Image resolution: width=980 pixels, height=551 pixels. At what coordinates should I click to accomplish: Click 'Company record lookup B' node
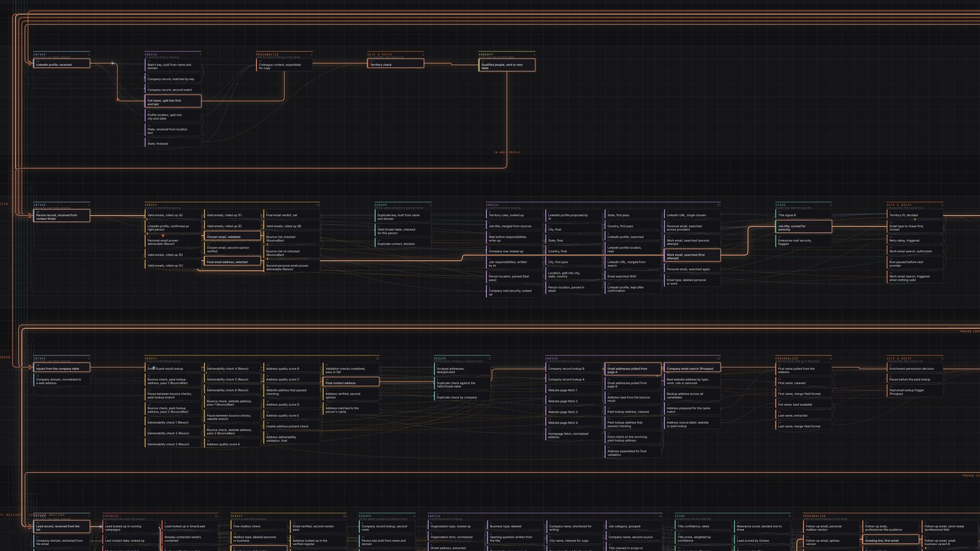(575, 368)
